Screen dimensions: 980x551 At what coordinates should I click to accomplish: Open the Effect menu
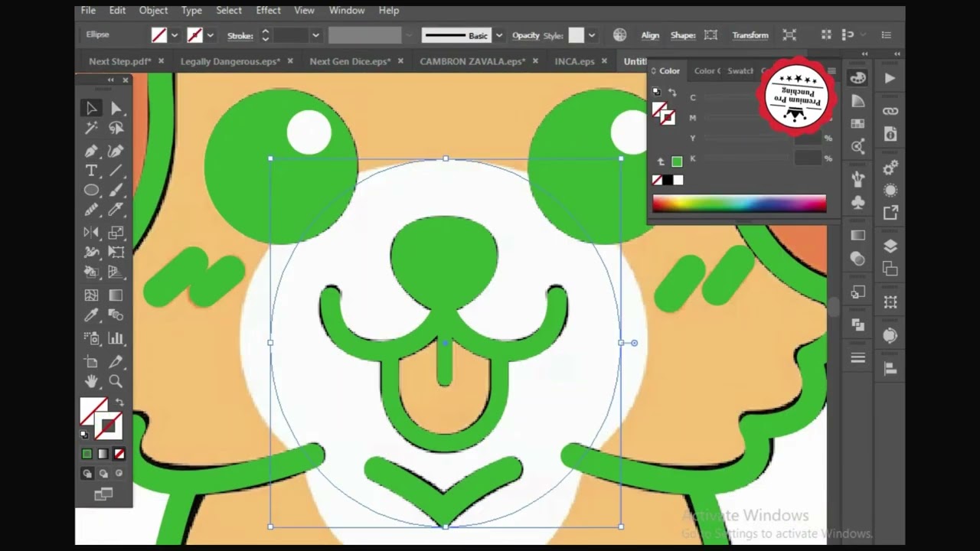pos(268,11)
